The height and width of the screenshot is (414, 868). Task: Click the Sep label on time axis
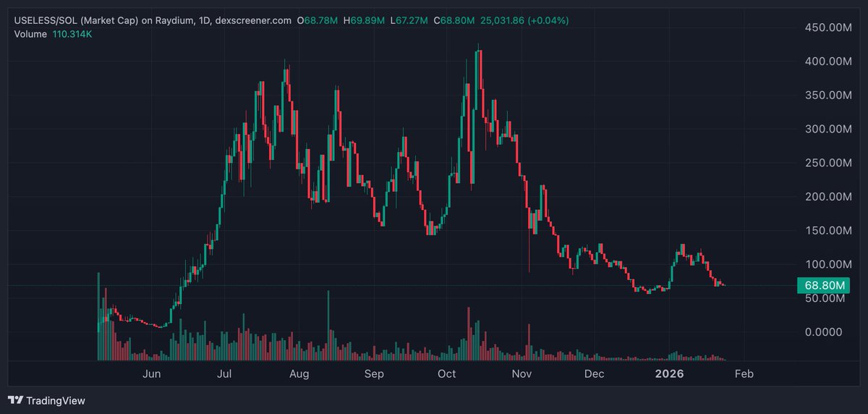coord(374,374)
